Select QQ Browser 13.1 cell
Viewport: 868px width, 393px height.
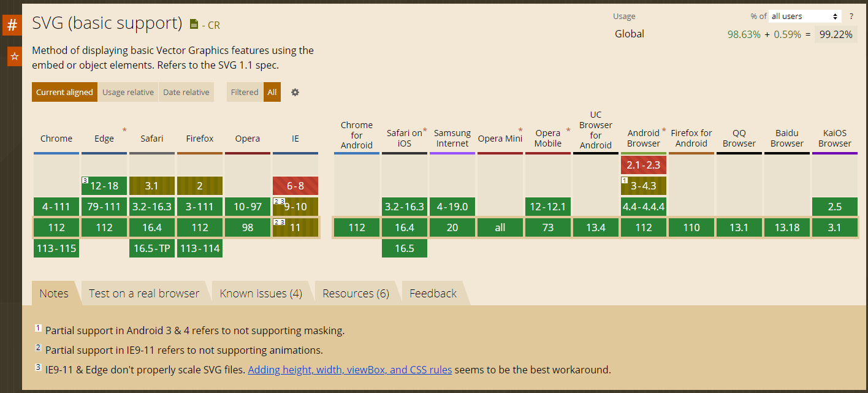[x=739, y=227]
